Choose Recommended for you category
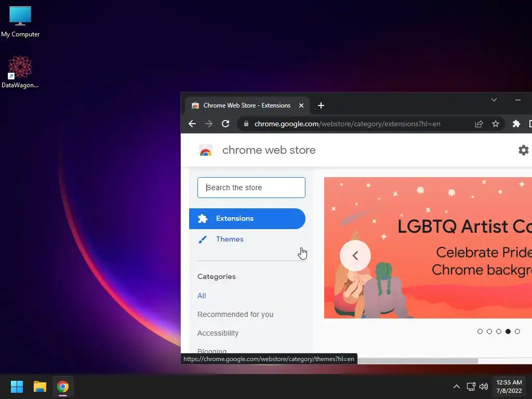The image size is (532, 399). click(x=235, y=314)
